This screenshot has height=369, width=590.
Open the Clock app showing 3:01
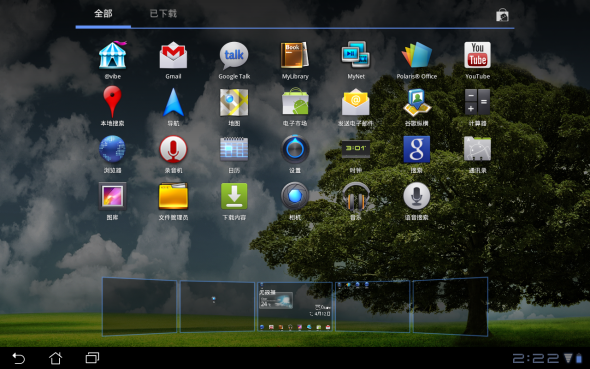coord(356,149)
